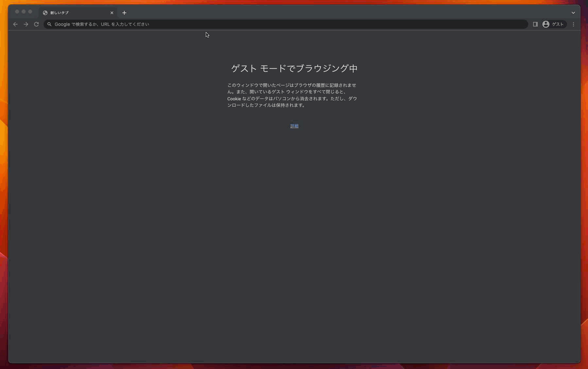
Task: Open the 詳細 link
Action: tap(294, 126)
